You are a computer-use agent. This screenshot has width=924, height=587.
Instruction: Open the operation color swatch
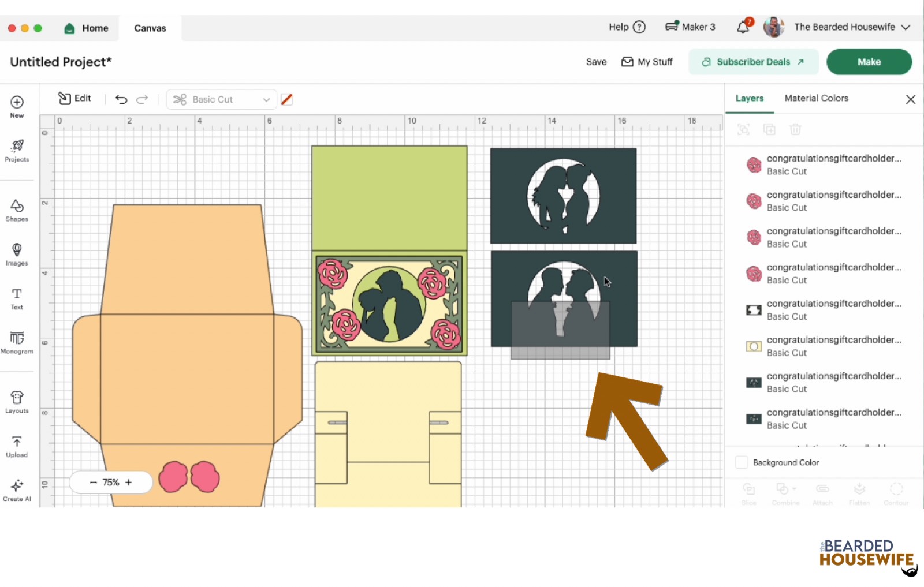coord(286,99)
